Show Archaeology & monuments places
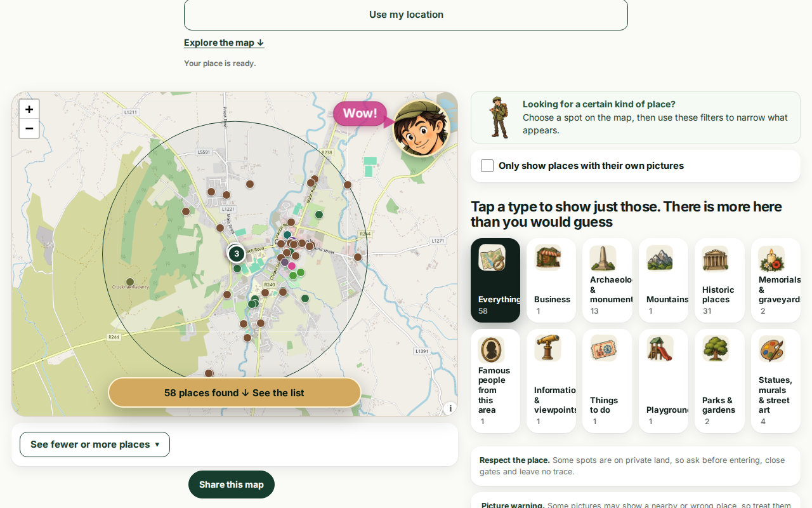Image resolution: width=812 pixels, height=508 pixels. tap(607, 280)
